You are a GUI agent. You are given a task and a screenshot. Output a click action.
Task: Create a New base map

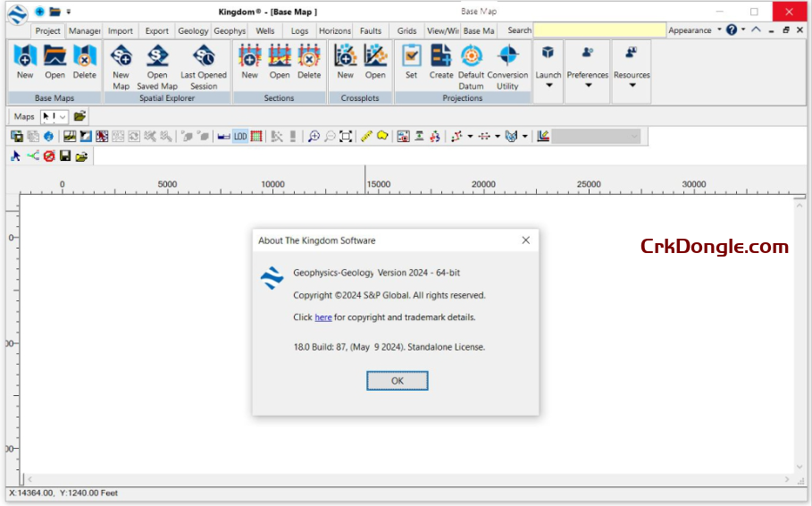point(25,61)
